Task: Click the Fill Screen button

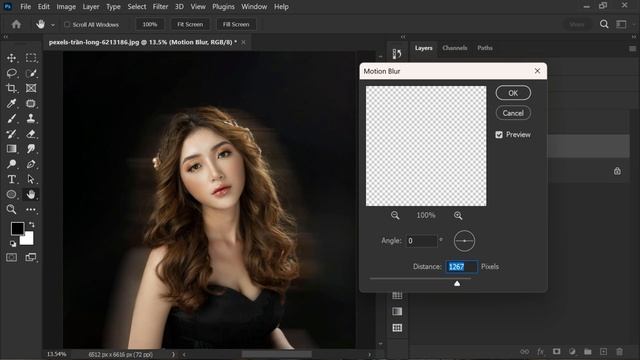Action: (x=236, y=24)
